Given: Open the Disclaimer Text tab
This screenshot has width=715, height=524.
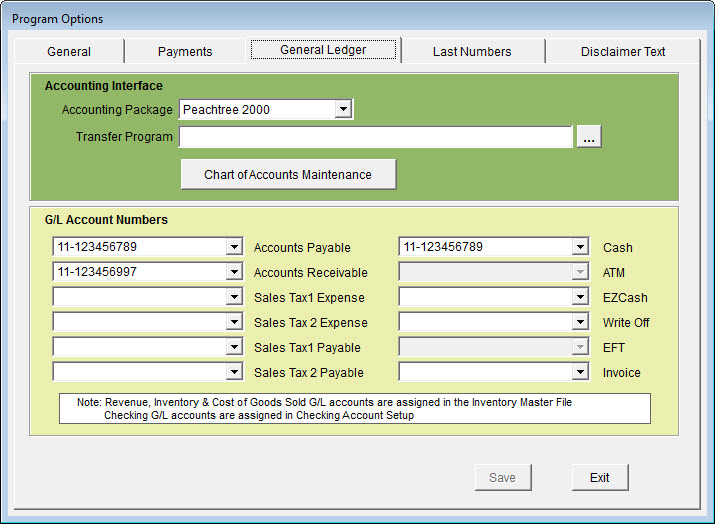Looking at the screenshot, I should pos(623,52).
